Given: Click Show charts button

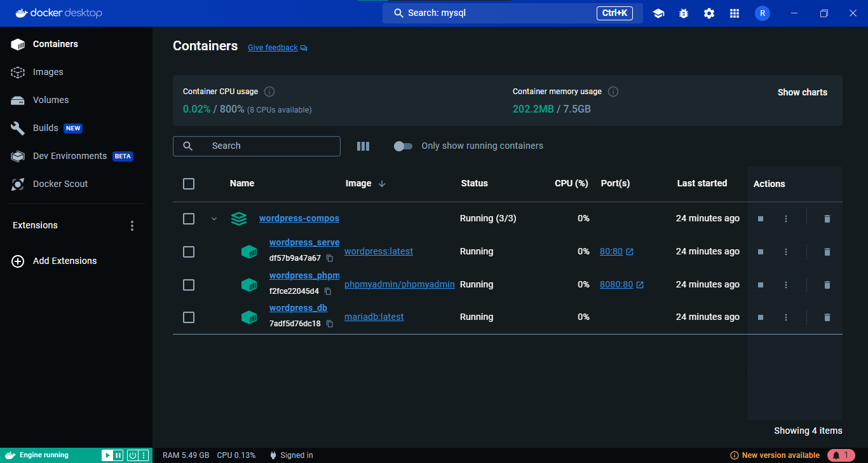Looking at the screenshot, I should click(803, 92).
